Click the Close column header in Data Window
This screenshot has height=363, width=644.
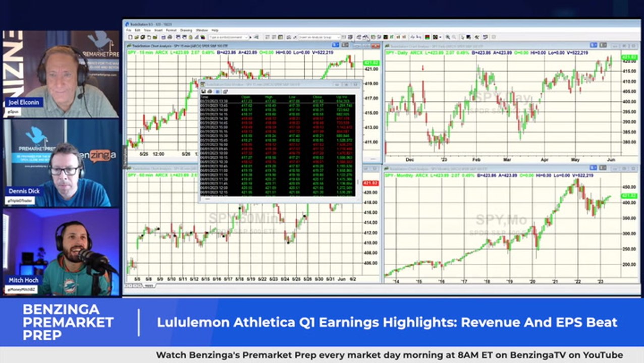click(x=317, y=97)
